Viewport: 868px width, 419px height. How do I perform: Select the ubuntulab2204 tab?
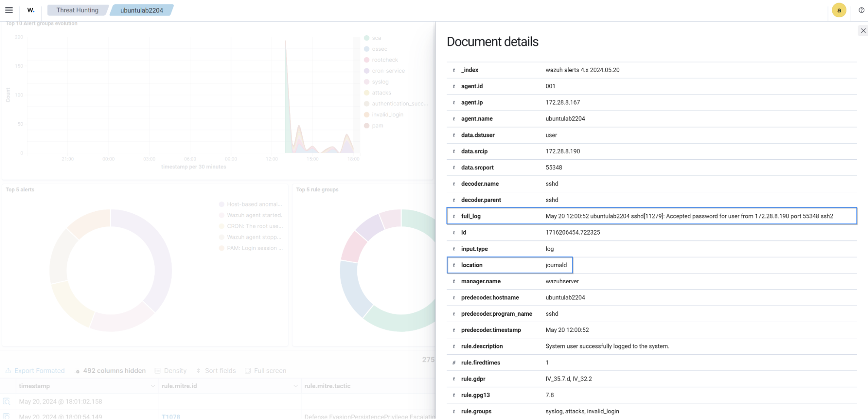pyautogui.click(x=142, y=10)
